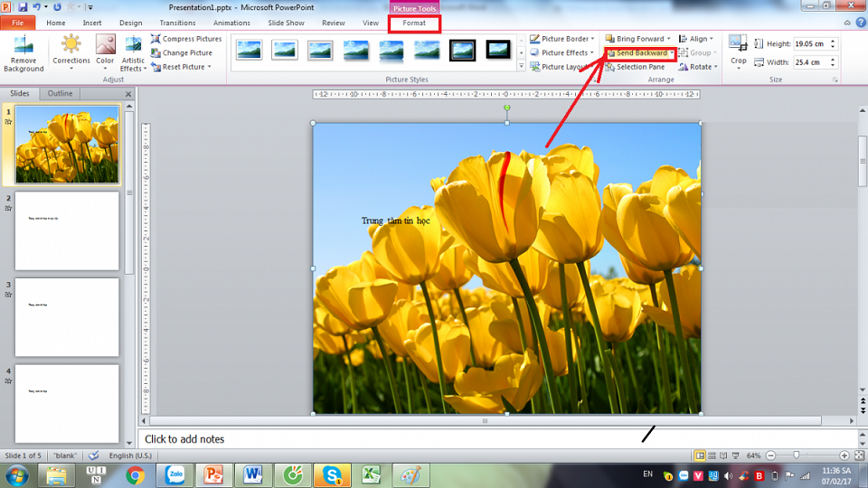Open PowerPoint Help question mark icon

pyautogui.click(x=861, y=23)
